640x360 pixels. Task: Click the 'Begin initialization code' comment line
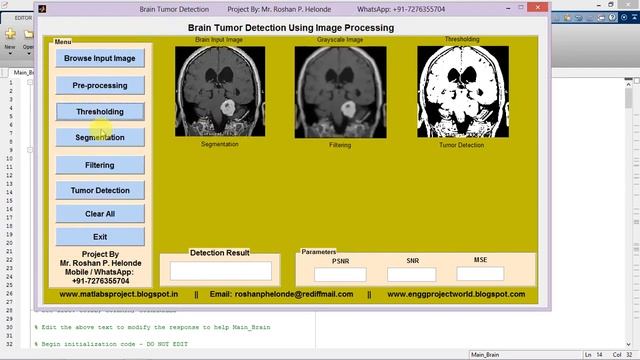tap(111, 344)
